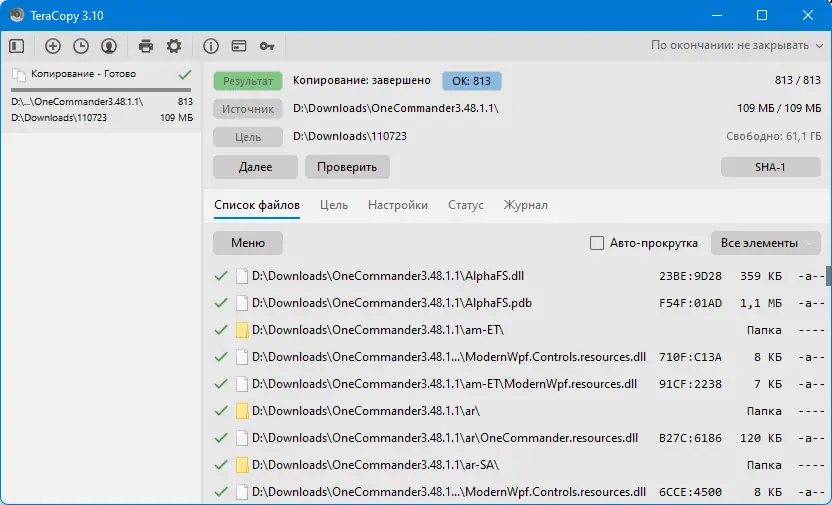This screenshot has width=832, height=505.
Task: Open the SHA-1 hash algorithm selector
Action: pos(770,167)
